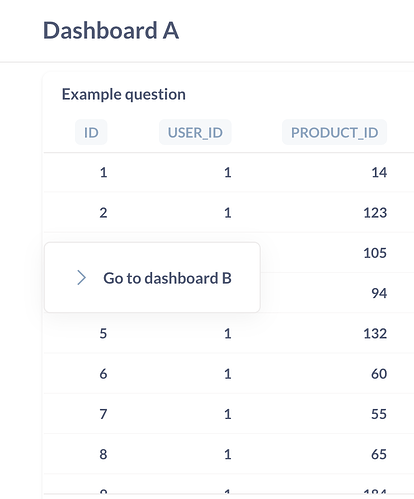Click the ID cell showing 7

tap(103, 414)
